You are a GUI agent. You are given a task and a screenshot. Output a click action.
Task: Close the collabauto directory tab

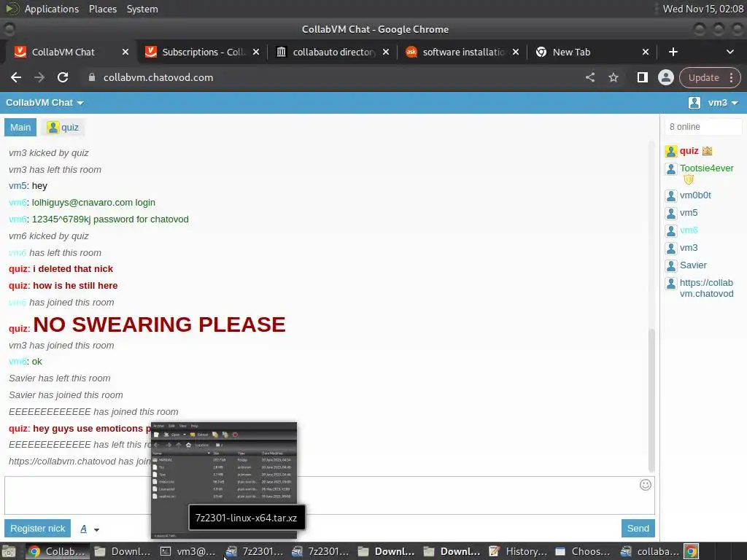(386, 52)
